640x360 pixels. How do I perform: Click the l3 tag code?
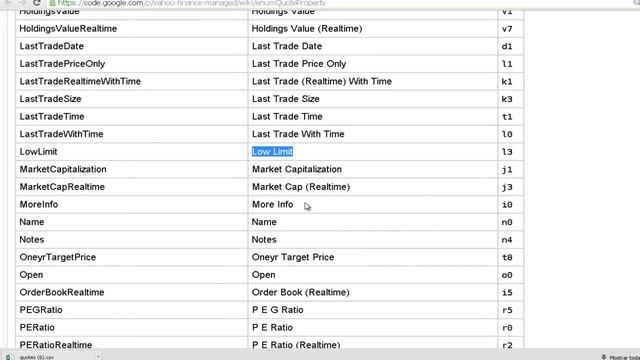[x=507, y=152]
